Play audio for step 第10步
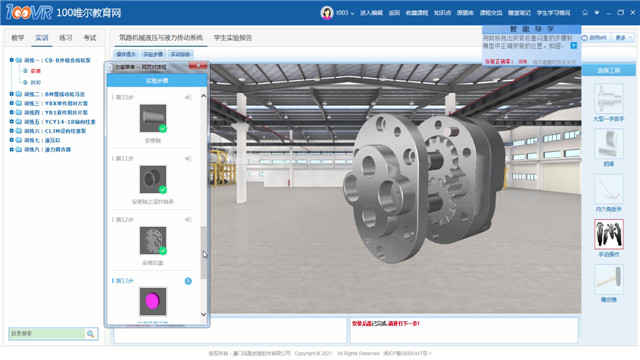The height and width of the screenshot is (360, 640). [188, 97]
